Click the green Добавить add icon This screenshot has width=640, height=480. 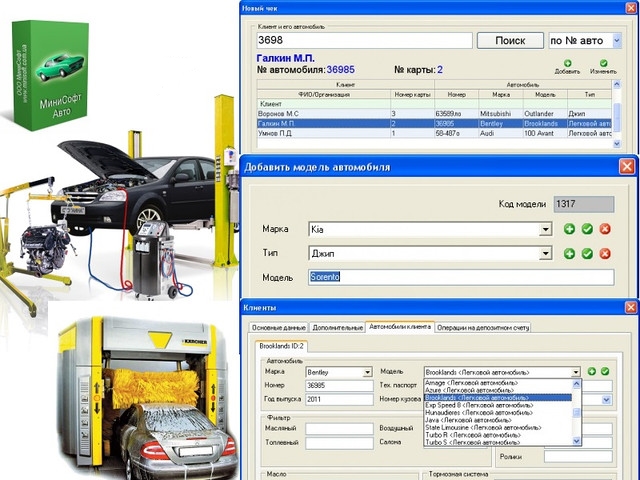pos(567,63)
